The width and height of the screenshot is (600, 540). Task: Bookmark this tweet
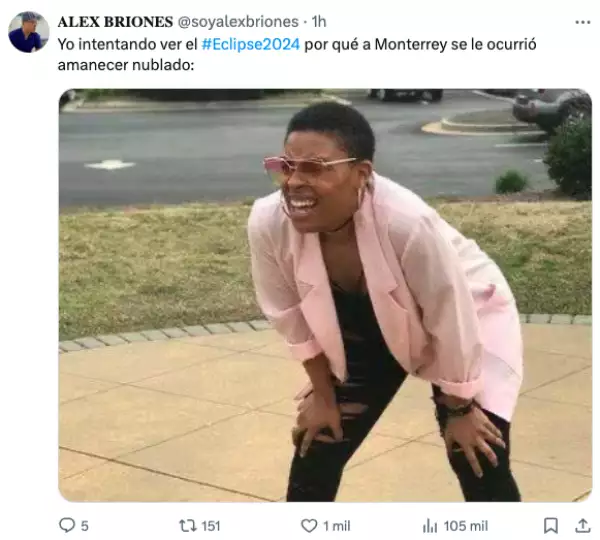pos(551,525)
